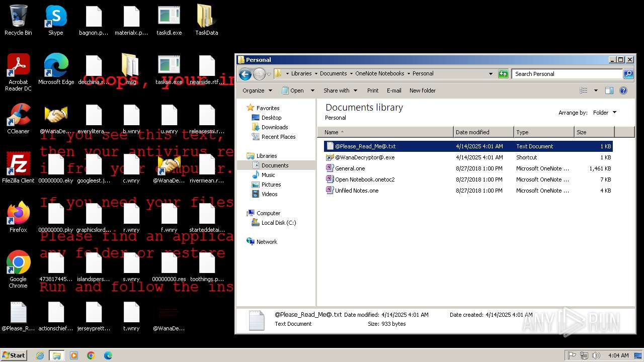This screenshot has height=362, width=644.
Task: Expand dropdown arrow after Documents in breadcrumb
Action: 351,73
